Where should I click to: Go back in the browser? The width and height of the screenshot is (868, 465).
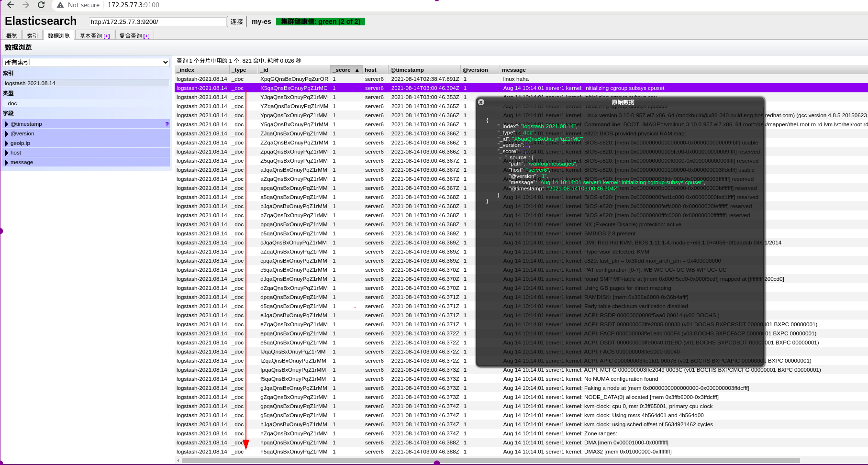11,5
